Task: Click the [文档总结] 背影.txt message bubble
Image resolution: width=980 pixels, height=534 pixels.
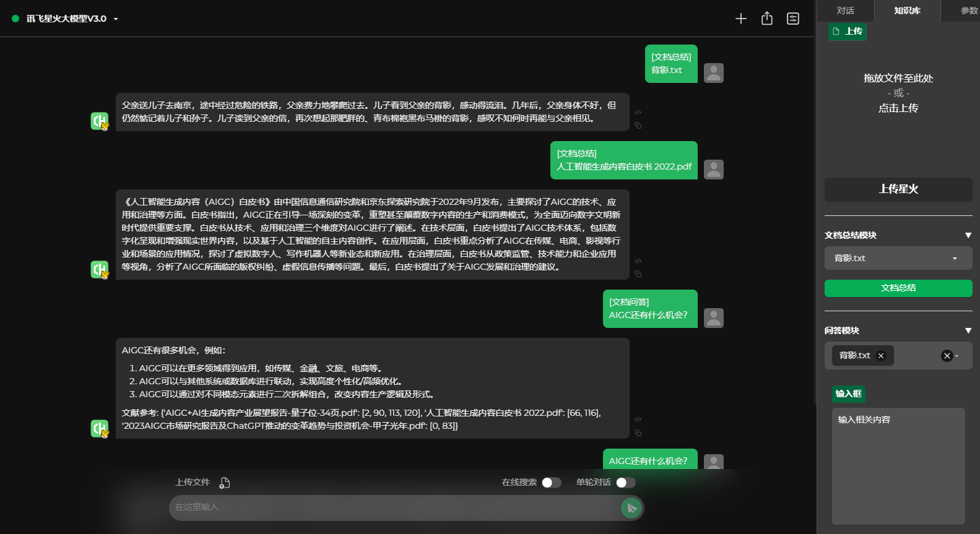Action: pyautogui.click(x=671, y=64)
